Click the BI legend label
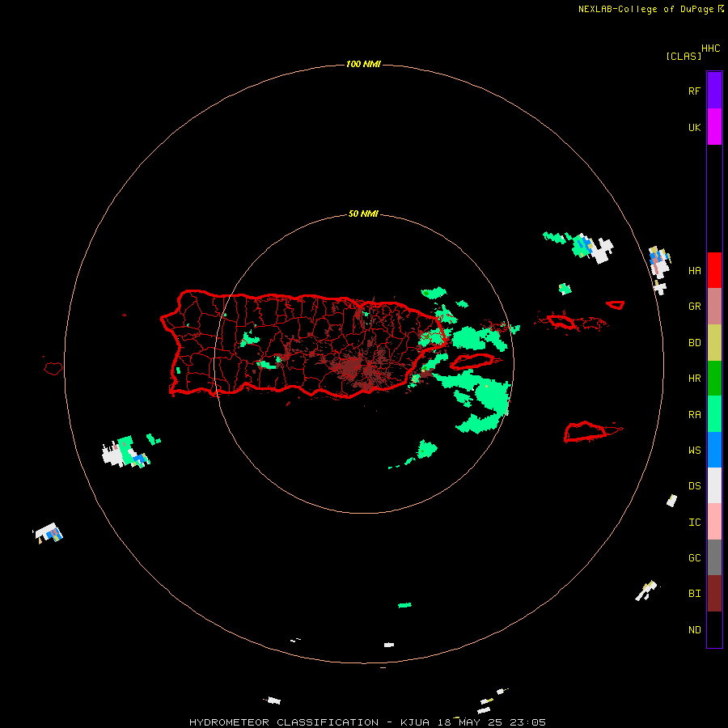This screenshot has width=728, height=728. [x=694, y=594]
